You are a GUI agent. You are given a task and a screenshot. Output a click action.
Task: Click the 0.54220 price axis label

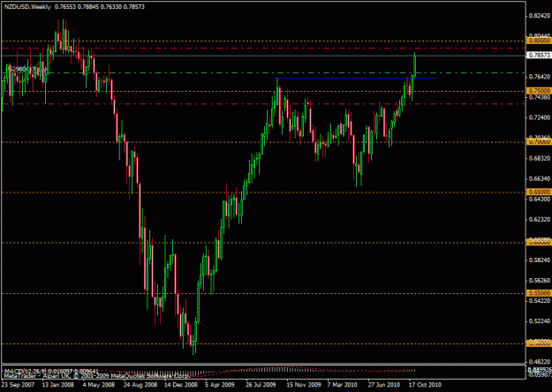point(540,300)
